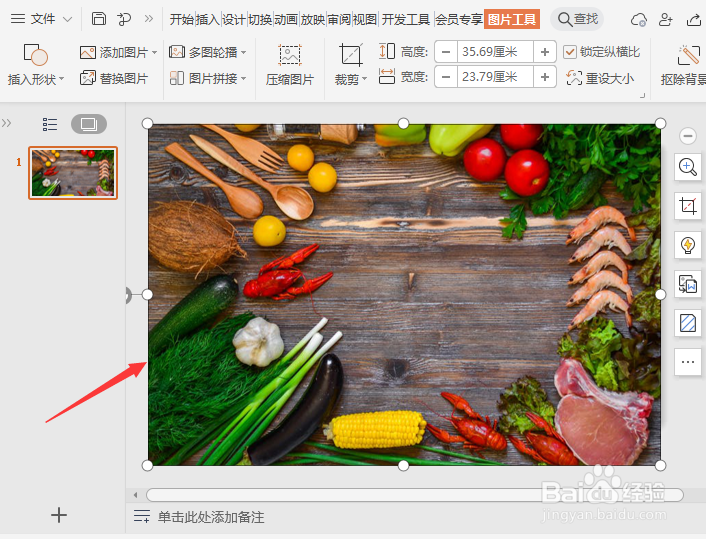Click the image to text icon
This screenshot has height=539, width=706.
(688, 284)
